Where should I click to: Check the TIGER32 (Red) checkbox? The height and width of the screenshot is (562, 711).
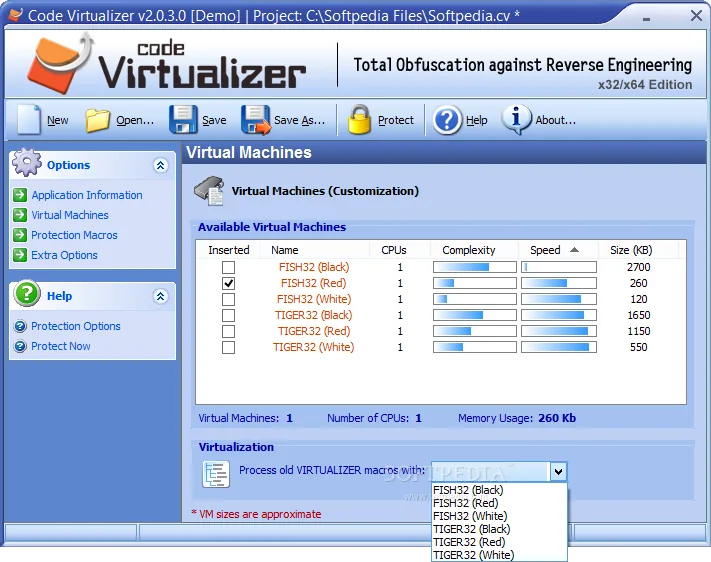pyautogui.click(x=228, y=331)
